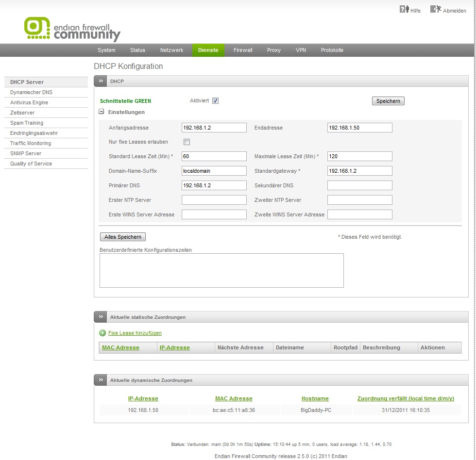Click the Endian Firewall Community logo
This screenshot has height=460, width=476.
coord(72,29)
